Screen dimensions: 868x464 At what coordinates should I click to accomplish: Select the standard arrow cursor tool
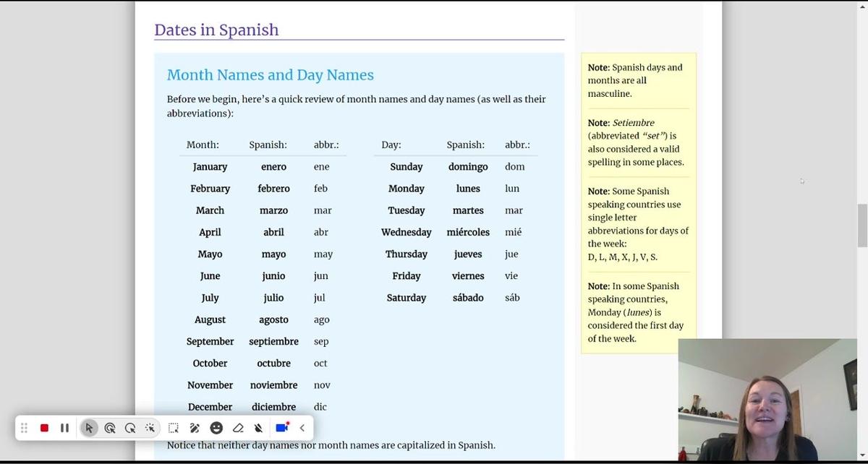(x=89, y=428)
